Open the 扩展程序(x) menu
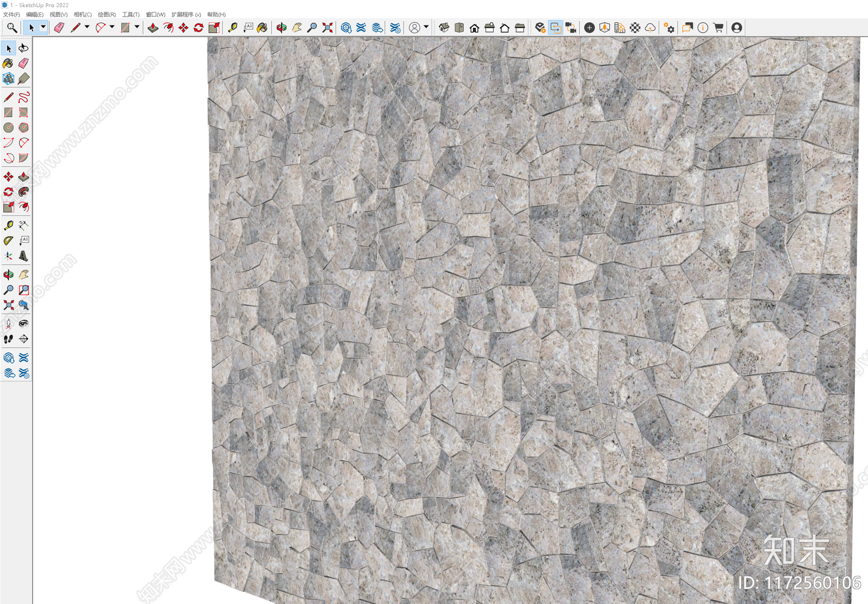This screenshot has height=604, width=868. coord(186,15)
